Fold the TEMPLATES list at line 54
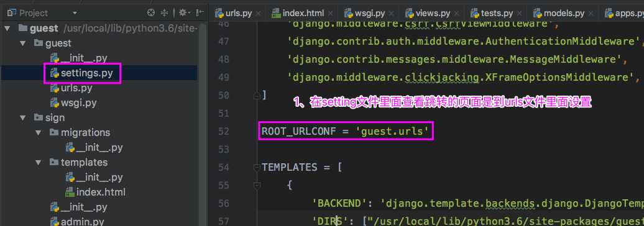Screen dimensions: 644x226 click(257, 168)
